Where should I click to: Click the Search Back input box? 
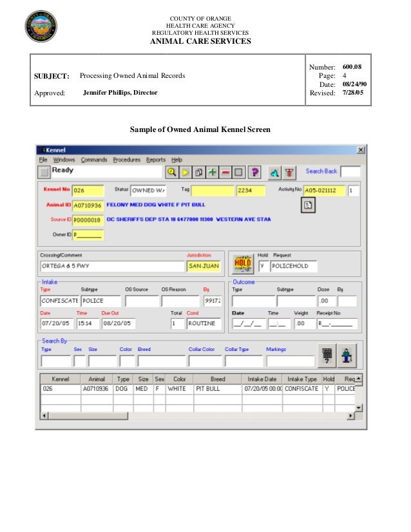click(350, 171)
